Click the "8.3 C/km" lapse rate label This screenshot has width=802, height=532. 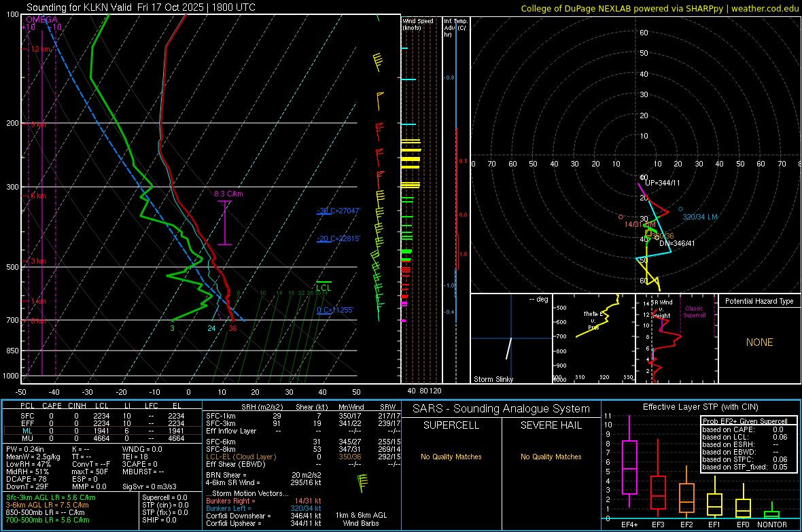[x=228, y=194]
